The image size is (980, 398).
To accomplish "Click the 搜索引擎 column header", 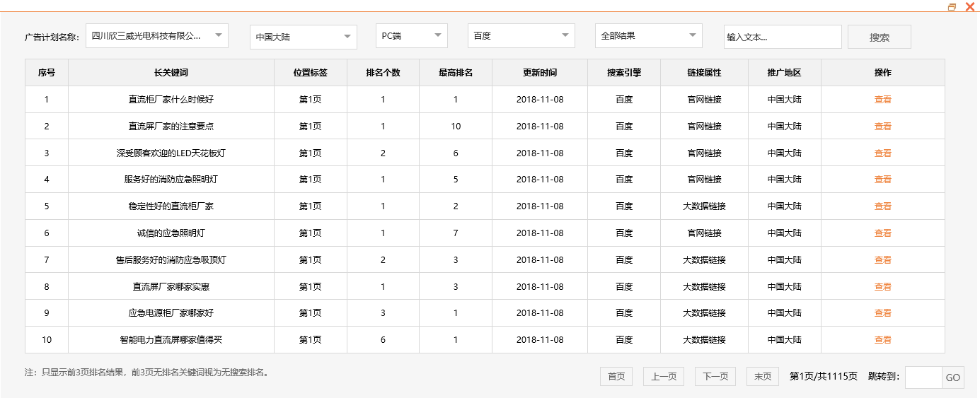I will (x=624, y=73).
